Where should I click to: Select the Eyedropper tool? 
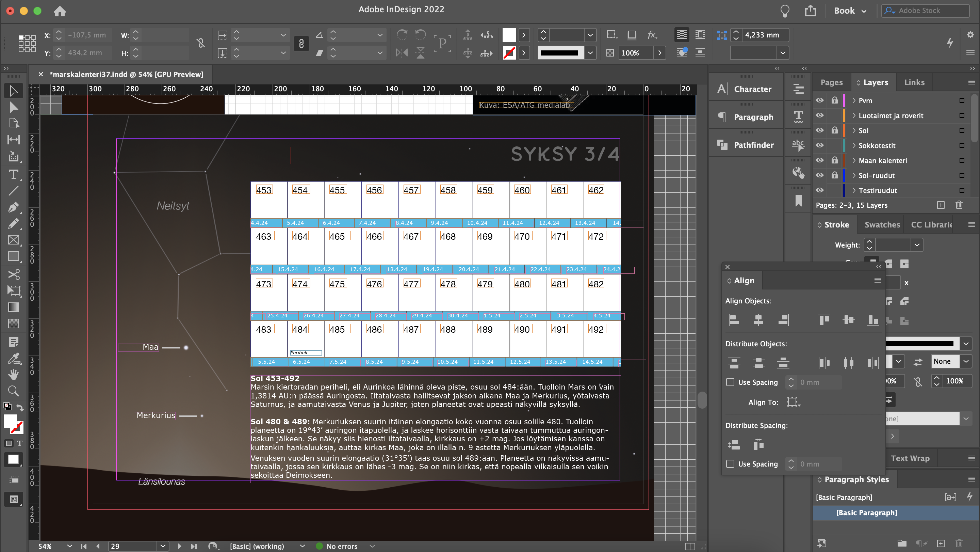[x=13, y=359]
